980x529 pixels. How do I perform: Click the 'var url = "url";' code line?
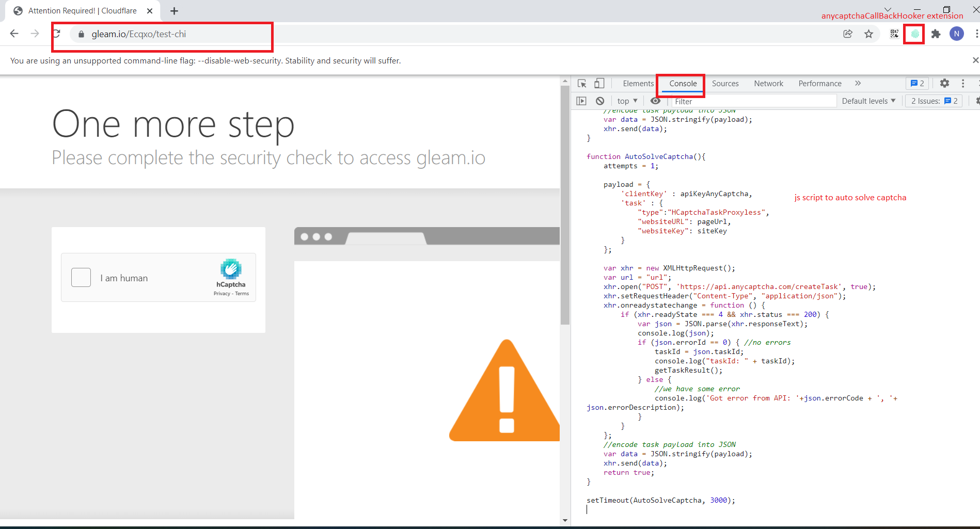637,277
